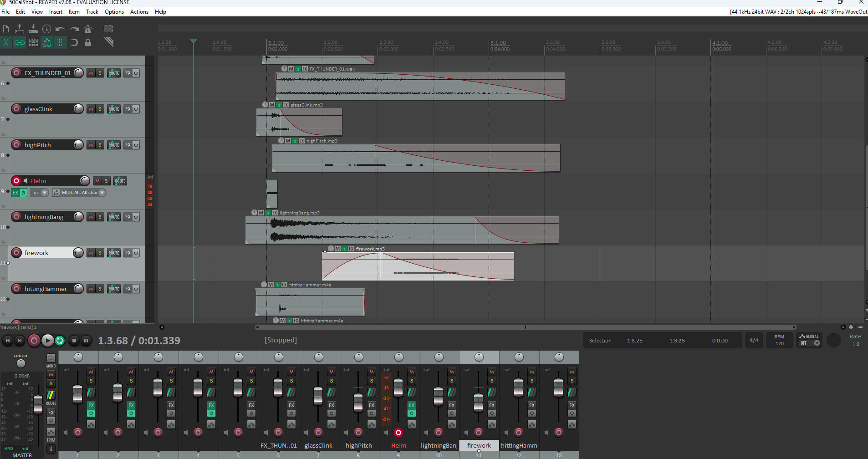Toggle the locking padlock icon

tap(88, 42)
